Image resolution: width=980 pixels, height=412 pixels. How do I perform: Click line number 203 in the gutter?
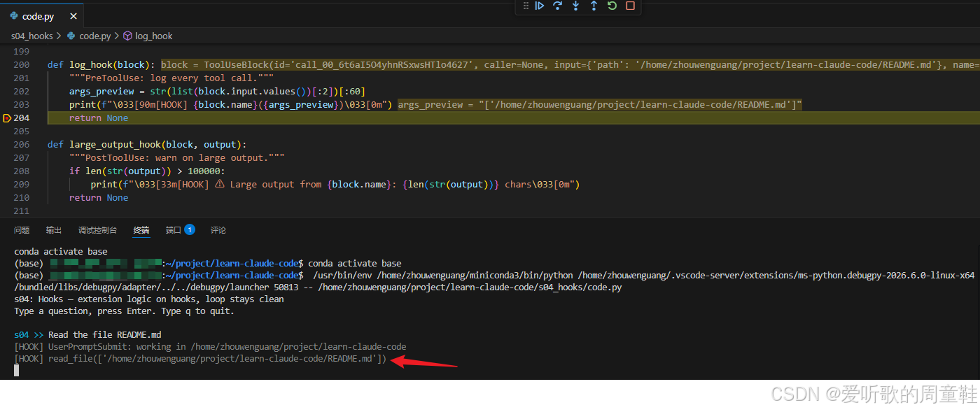(x=22, y=105)
